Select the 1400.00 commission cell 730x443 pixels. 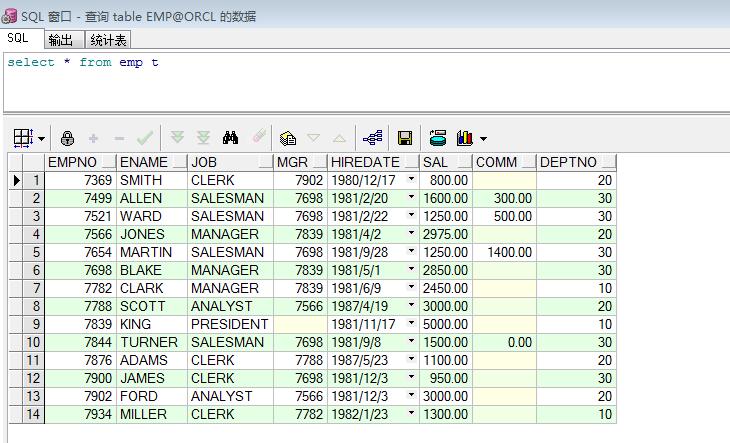pos(505,252)
